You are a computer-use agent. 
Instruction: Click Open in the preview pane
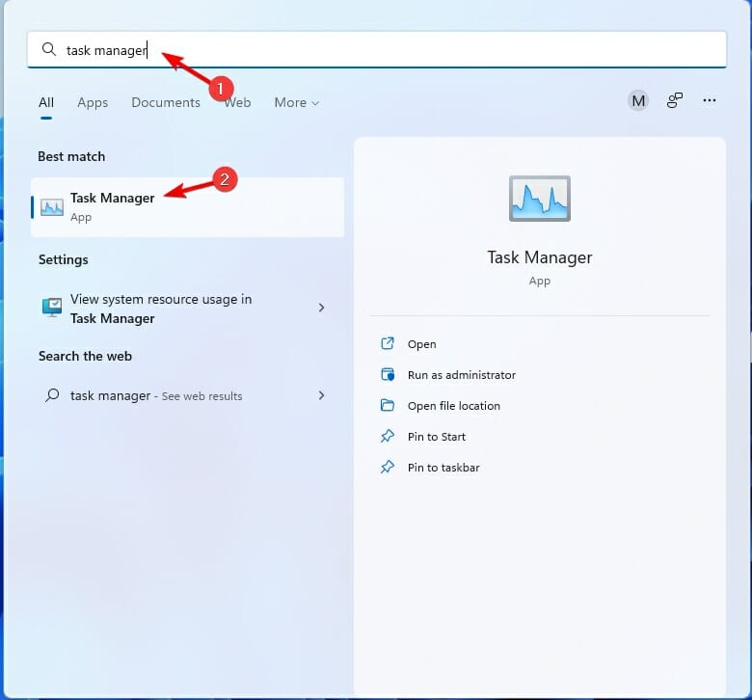(x=421, y=344)
